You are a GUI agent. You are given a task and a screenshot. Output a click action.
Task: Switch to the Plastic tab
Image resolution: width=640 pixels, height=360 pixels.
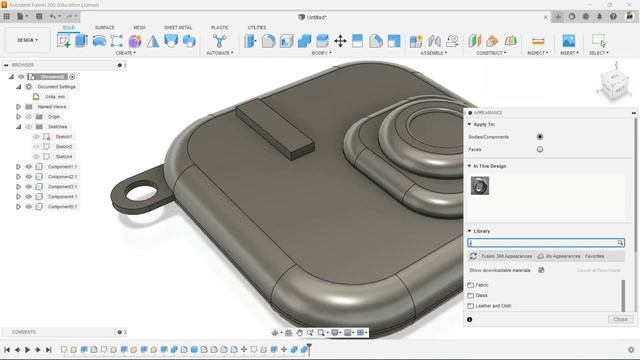pos(220,27)
